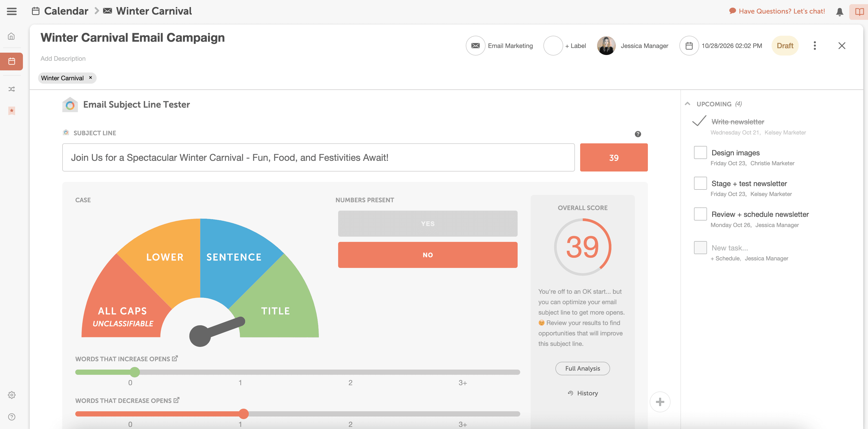Screen dimensions: 868x429
Task: Open Full Analysis
Action: point(582,368)
